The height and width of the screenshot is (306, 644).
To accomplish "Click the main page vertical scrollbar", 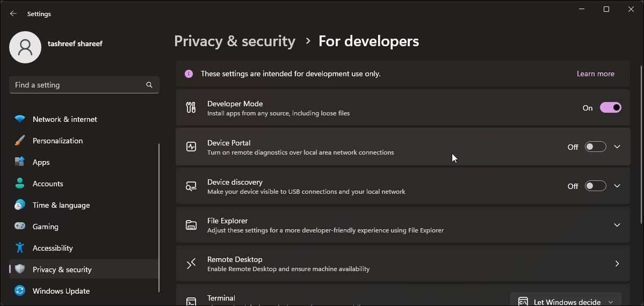I will (641, 144).
